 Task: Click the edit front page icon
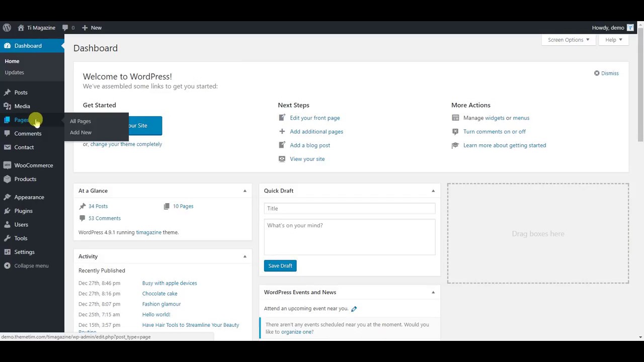(x=282, y=118)
